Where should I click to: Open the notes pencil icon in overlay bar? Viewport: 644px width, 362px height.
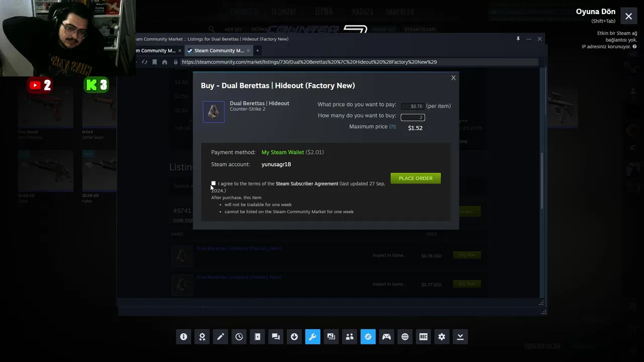[220, 337]
